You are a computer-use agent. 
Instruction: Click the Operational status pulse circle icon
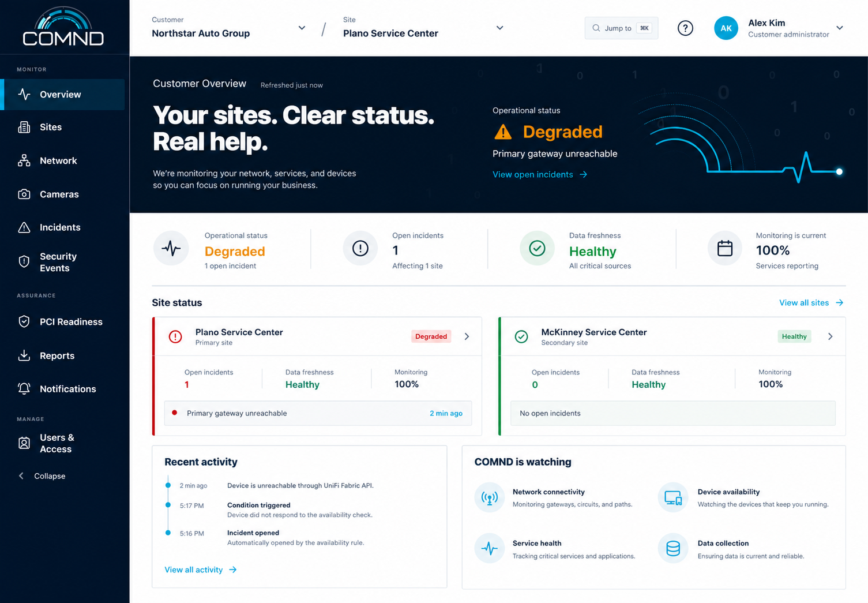pyautogui.click(x=171, y=248)
